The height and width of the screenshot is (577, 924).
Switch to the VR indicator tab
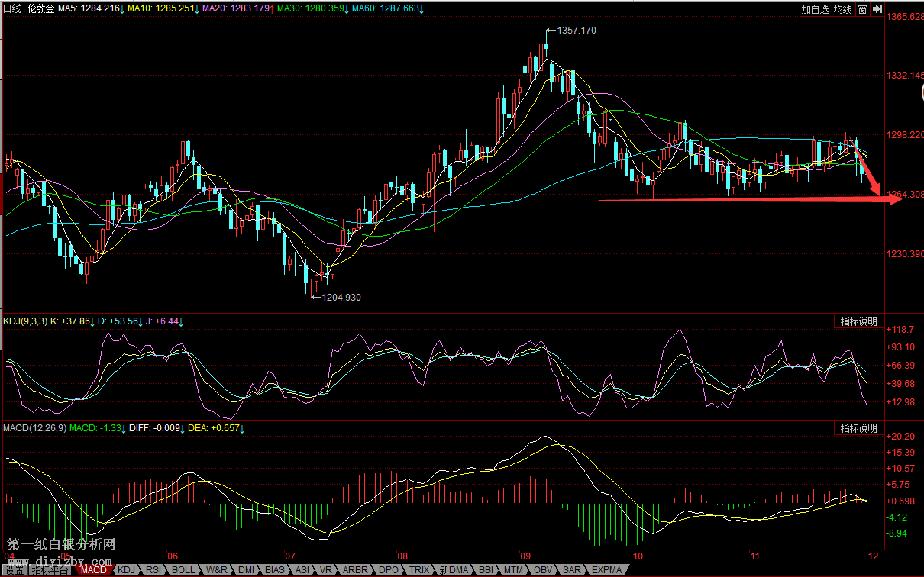click(x=325, y=570)
